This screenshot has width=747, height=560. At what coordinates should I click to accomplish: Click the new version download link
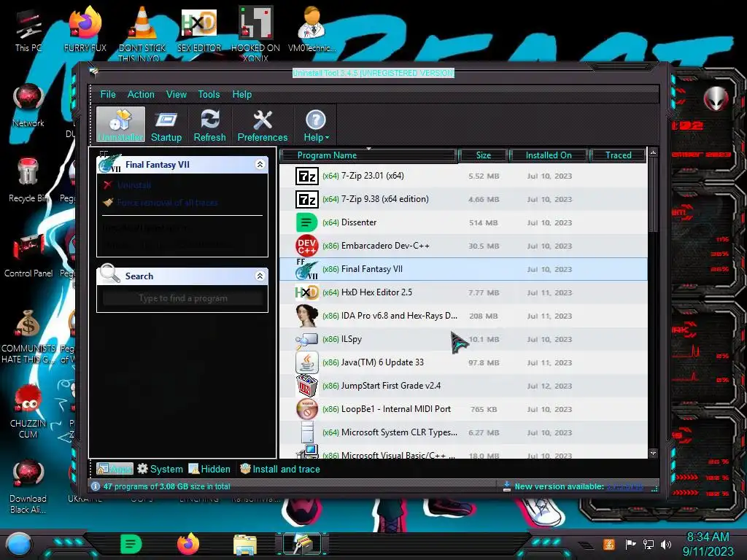click(625, 486)
